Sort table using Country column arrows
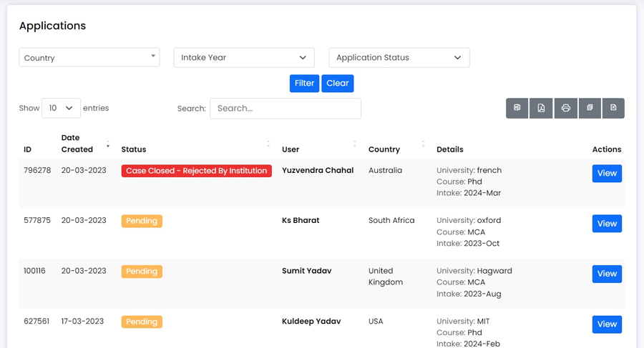644x348 pixels. pos(423,144)
